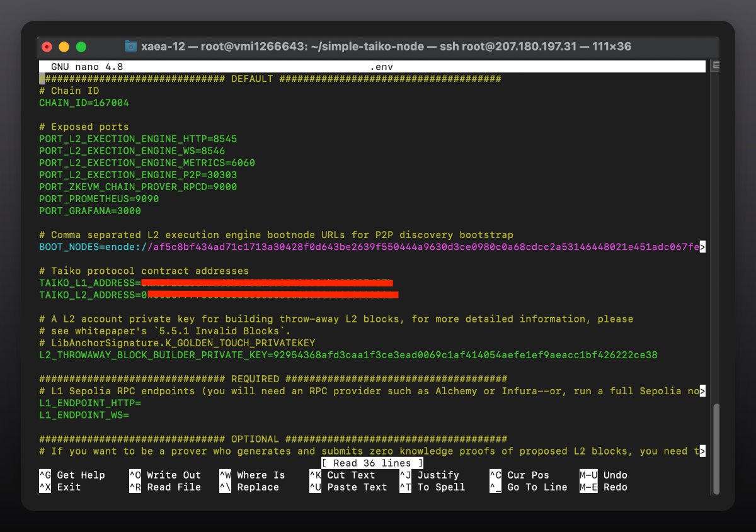756x532 pixels.
Task: Click the PORT_GRAFANA=3000 line
Action: pyautogui.click(x=90, y=211)
